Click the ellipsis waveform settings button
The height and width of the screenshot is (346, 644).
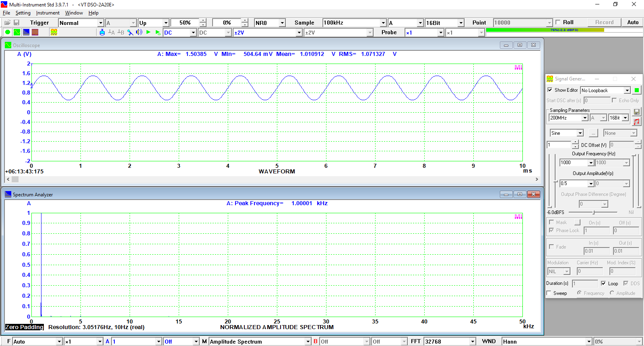[593, 133]
